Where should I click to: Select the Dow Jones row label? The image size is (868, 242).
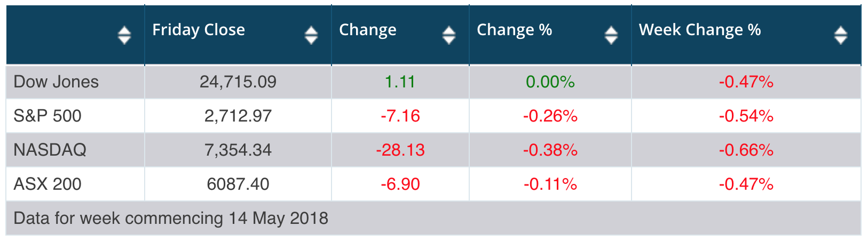56,82
